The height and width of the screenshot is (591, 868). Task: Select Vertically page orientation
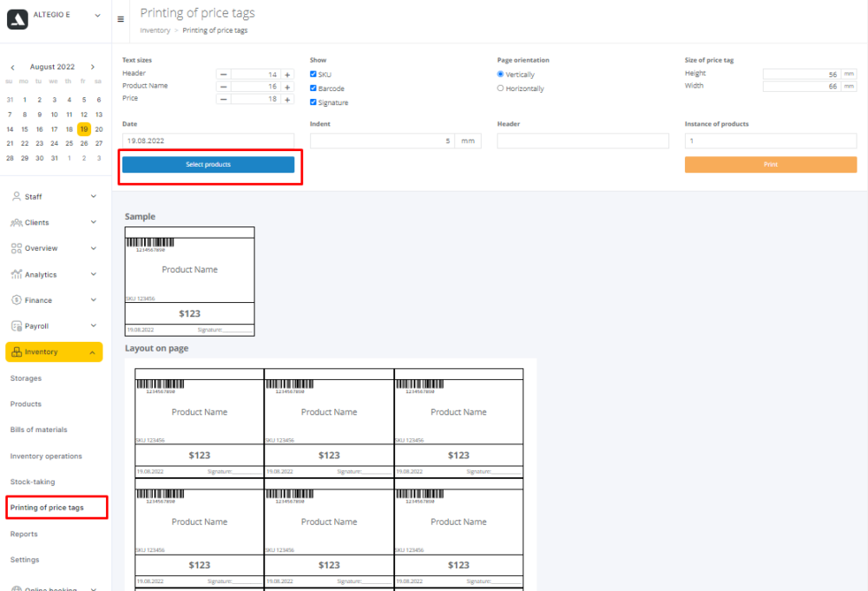point(501,74)
